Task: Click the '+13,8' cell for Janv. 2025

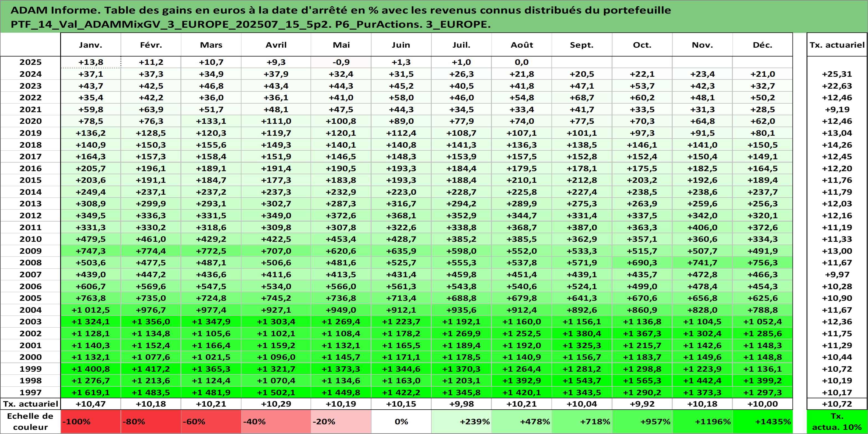Action: click(x=91, y=62)
